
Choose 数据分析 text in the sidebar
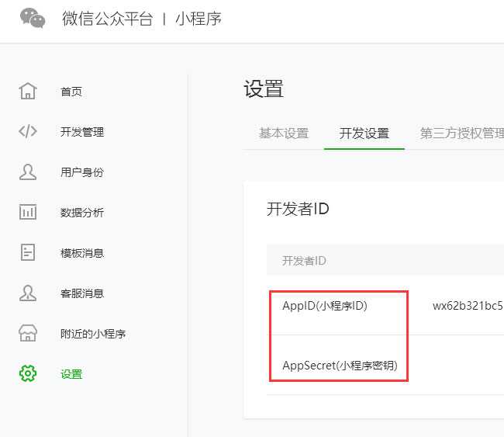[82, 213]
